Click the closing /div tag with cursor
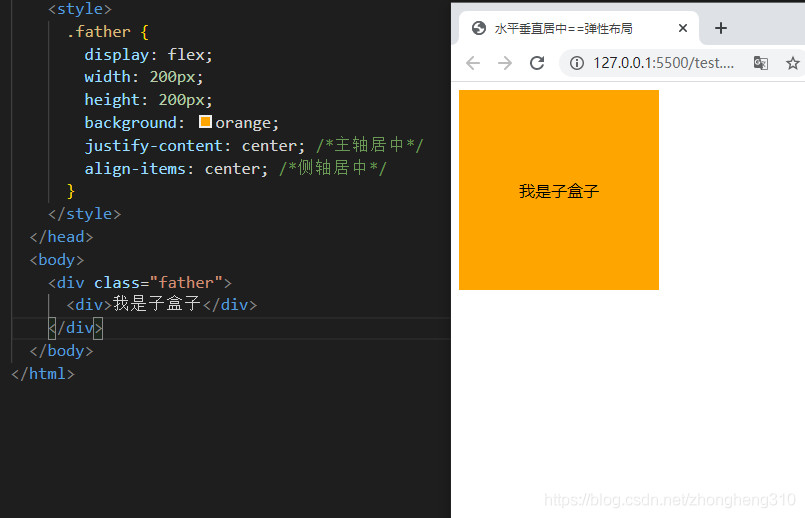The image size is (805, 518). (x=75, y=328)
